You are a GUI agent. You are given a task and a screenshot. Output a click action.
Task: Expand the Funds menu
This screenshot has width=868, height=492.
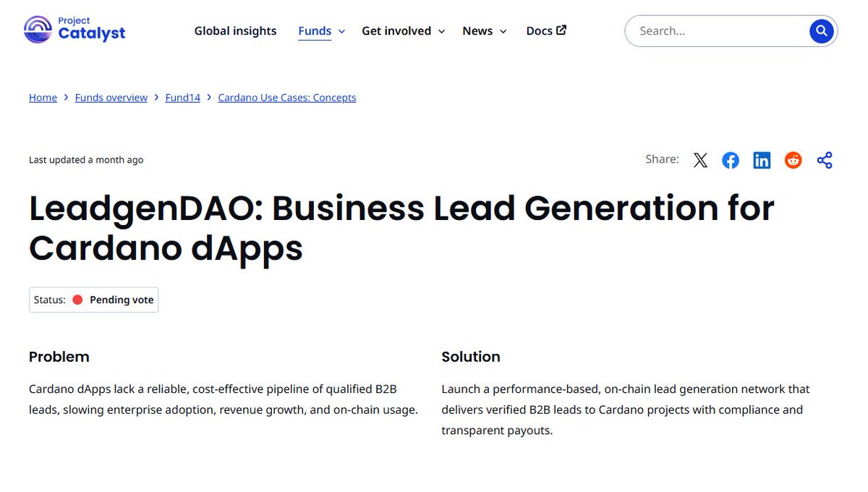[x=322, y=31]
